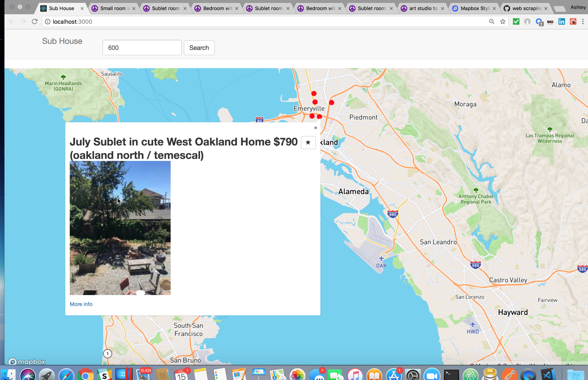This screenshot has height=380, width=588.
Task: Open the More info link
Action: [x=81, y=304]
